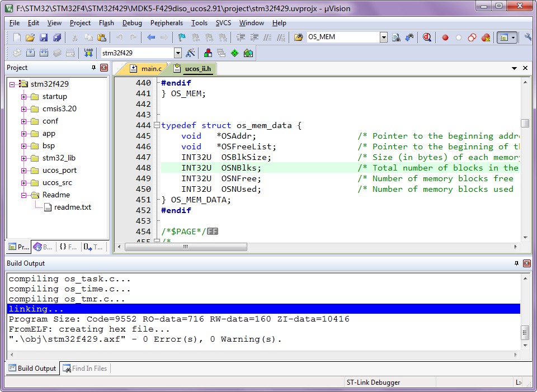537x392 pixels.
Task: Open readme.txt in the project tree
Action: pyautogui.click(x=72, y=207)
